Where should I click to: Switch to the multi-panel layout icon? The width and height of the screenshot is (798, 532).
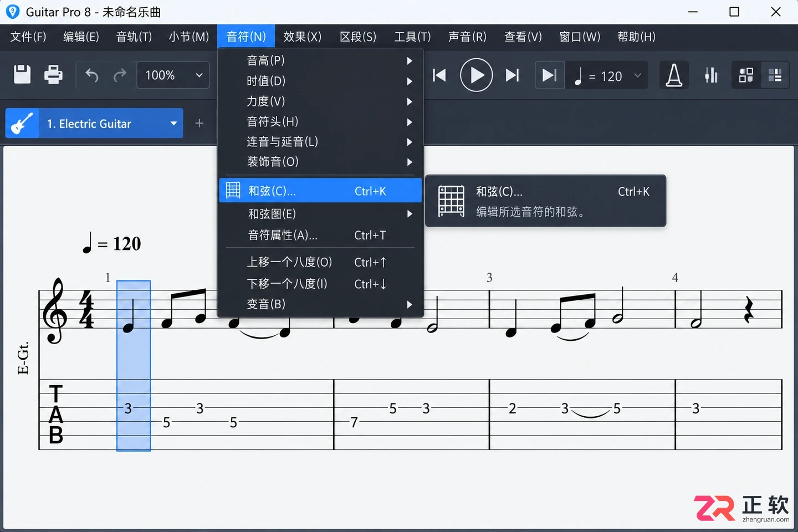point(746,75)
